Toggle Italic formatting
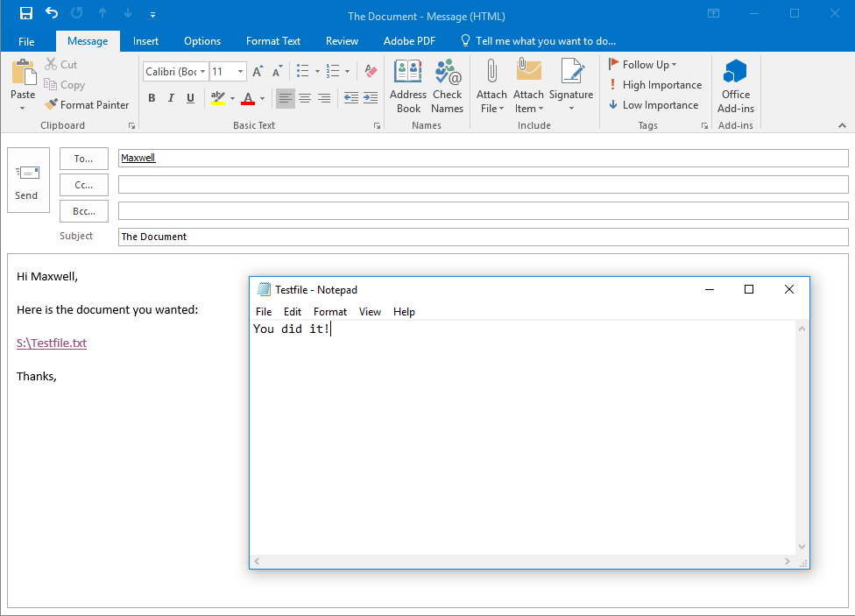 171,98
